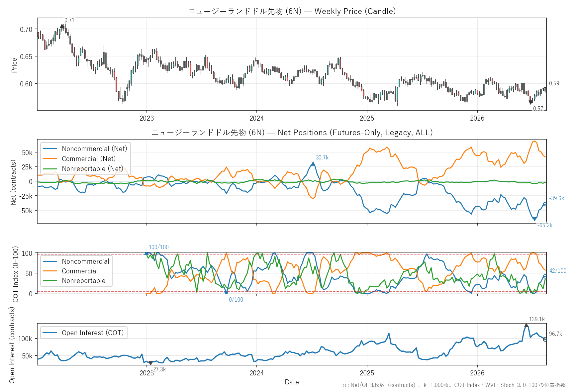Select the 'Noncommercial (Net)' legend label
The height and width of the screenshot is (392, 574).
tap(94, 149)
